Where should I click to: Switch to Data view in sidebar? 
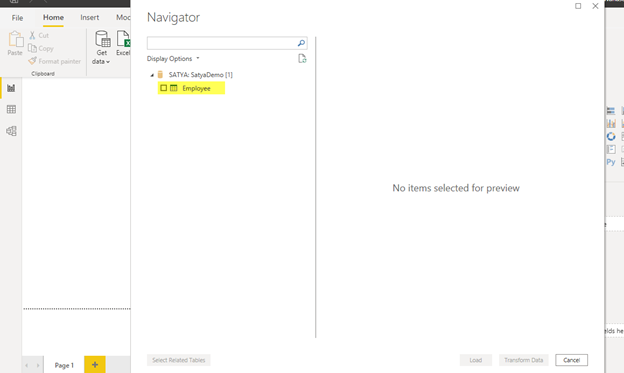click(11, 109)
